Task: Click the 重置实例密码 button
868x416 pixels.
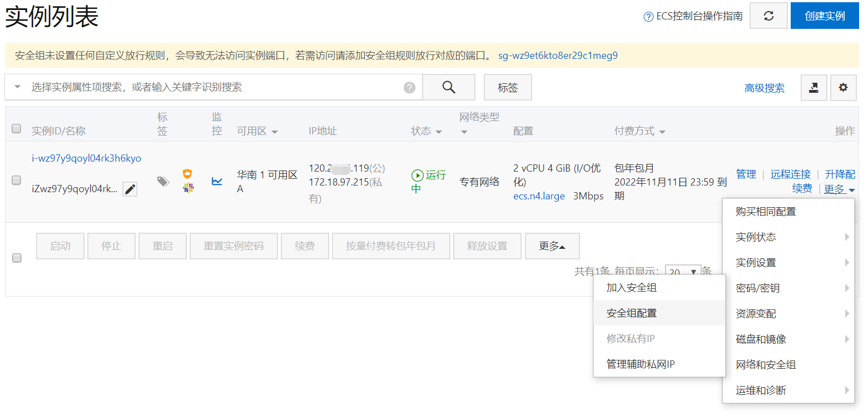Action: [234, 246]
